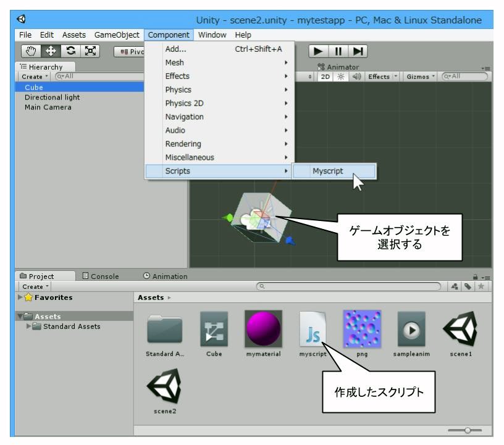Close the Component menu
504x445 pixels.
coord(169,35)
